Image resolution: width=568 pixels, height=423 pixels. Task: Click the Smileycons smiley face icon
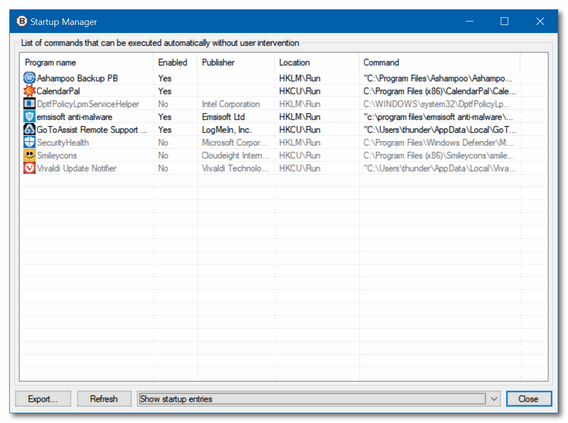click(x=29, y=155)
